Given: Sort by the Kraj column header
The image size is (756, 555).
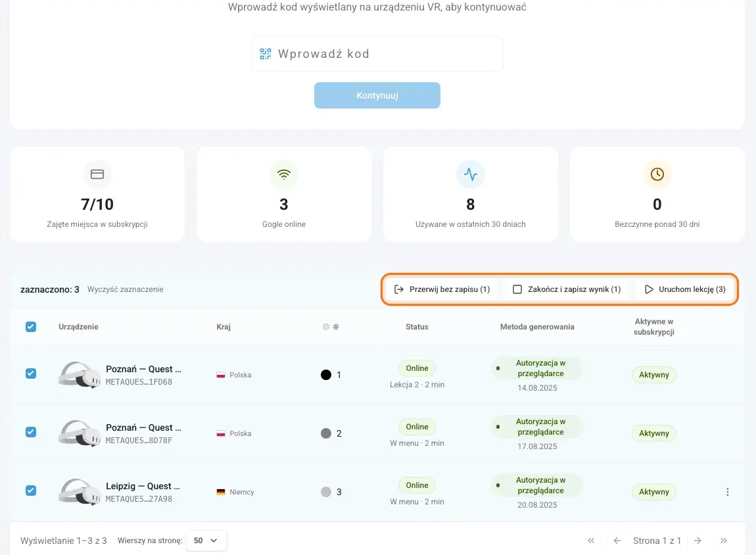Looking at the screenshot, I should pos(224,326).
